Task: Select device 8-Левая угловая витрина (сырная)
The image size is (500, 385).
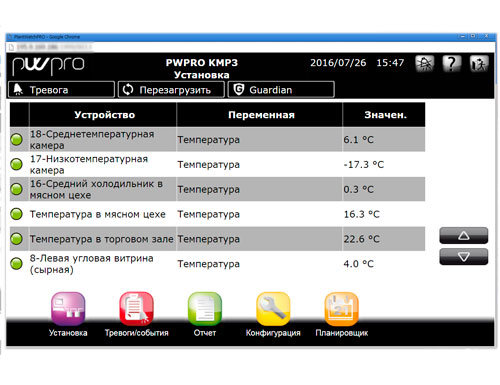Action: pyautogui.click(x=92, y=264)
